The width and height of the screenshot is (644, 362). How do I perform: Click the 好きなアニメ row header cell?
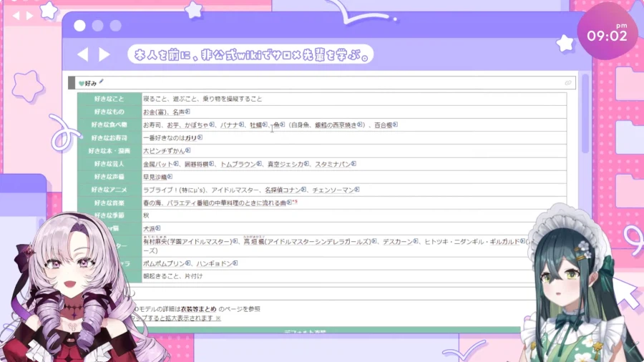point(109,190)
